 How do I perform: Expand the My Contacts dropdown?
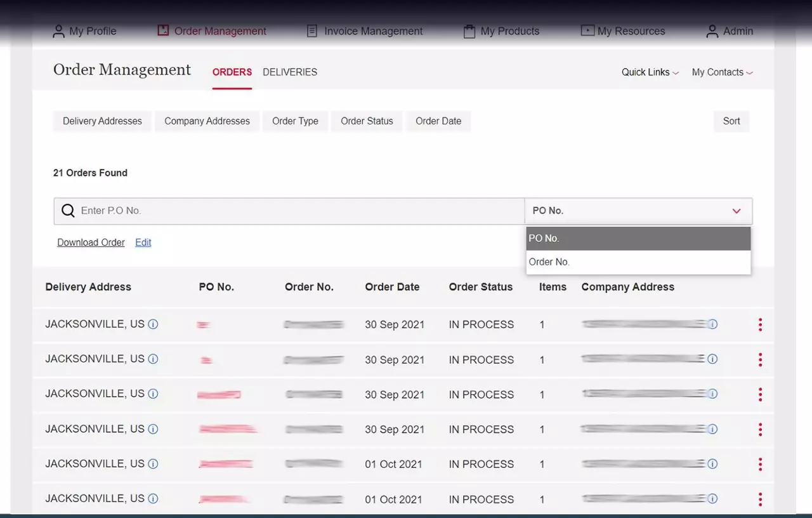tap(722, 72)
